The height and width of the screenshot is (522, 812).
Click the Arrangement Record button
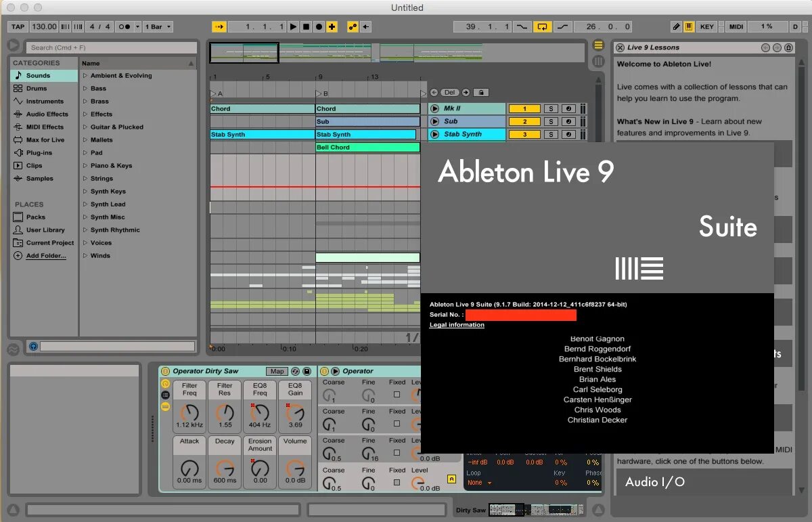click(319, 26)
